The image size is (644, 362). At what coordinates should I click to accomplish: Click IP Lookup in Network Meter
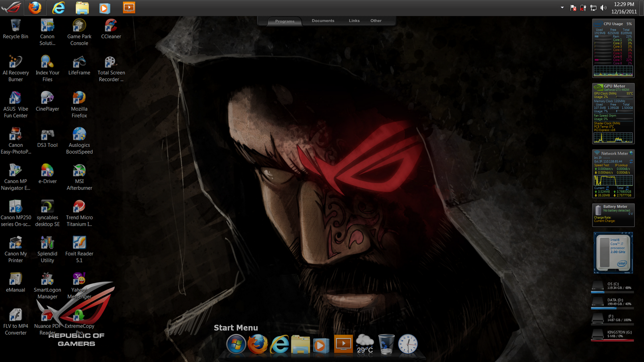[x=621, y=165]
